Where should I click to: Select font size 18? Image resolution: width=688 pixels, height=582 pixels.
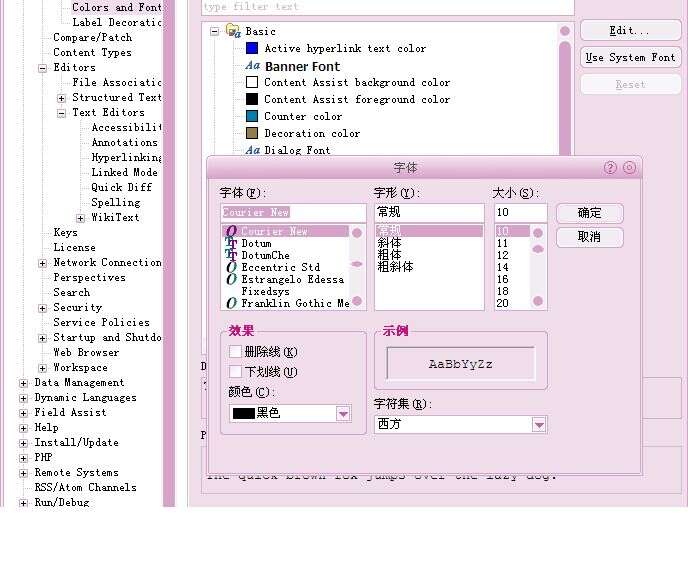pos(503,291)
